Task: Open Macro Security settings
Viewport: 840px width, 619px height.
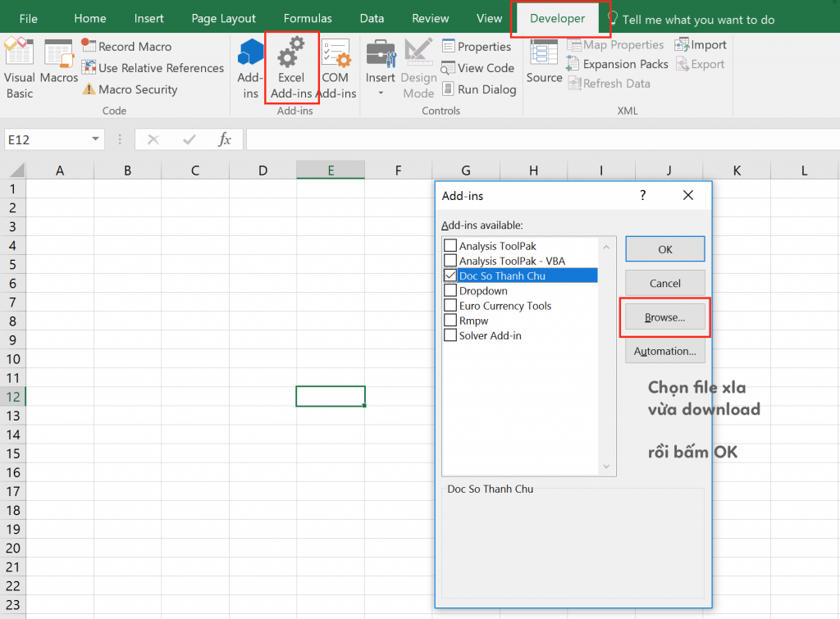Action: [130, 89]
